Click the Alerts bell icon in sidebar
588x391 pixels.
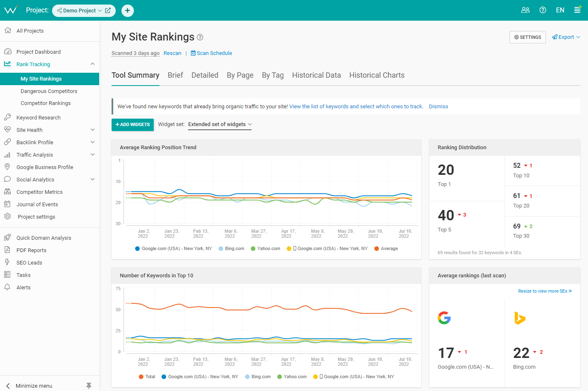[7, 287]
